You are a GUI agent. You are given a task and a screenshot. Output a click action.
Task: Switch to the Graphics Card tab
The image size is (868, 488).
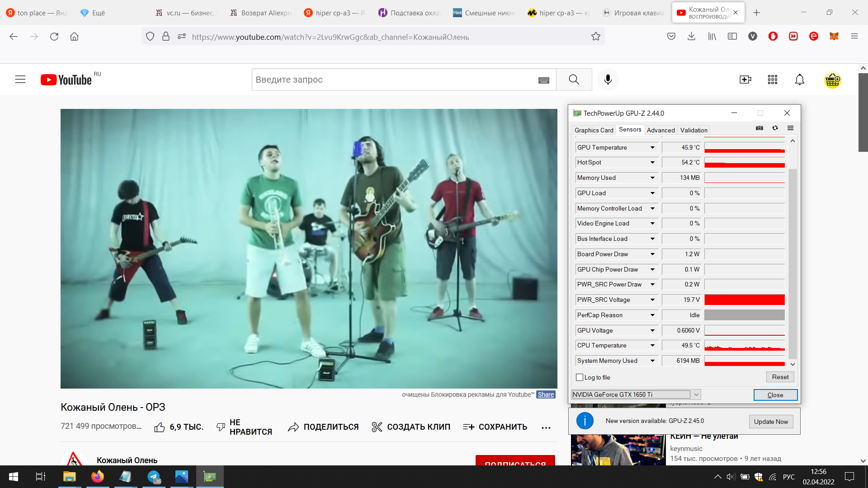click(x=594, y=130)
